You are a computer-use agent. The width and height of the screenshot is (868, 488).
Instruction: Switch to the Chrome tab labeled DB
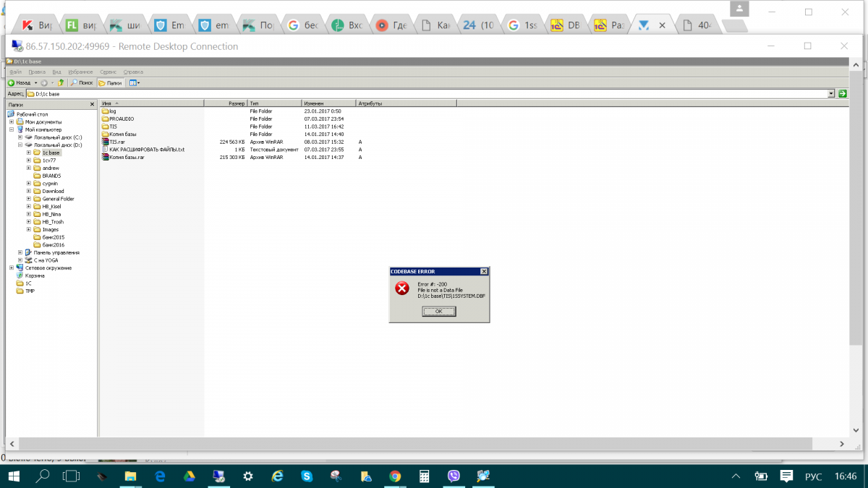(x=566, y=25)
